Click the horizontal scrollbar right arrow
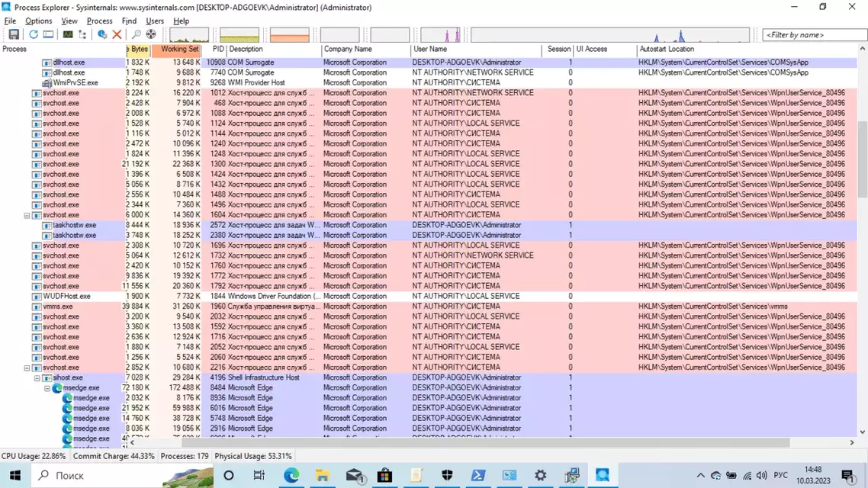 click(852, 442)
